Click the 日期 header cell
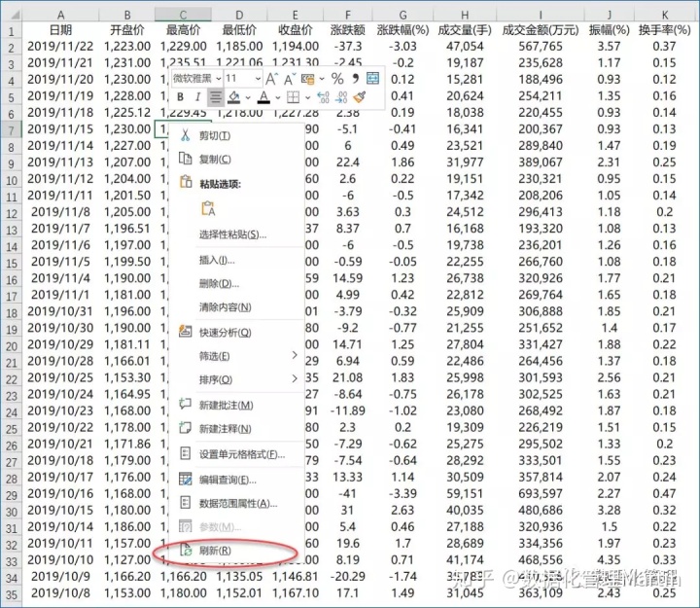This screenshot has height=608, width=700. pyautogui.click(x=60, y=30)
